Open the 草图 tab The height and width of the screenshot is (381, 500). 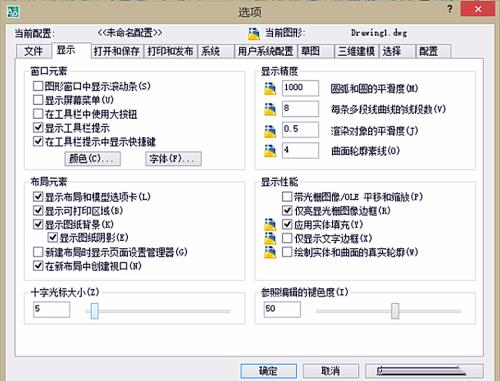point(316,51)
